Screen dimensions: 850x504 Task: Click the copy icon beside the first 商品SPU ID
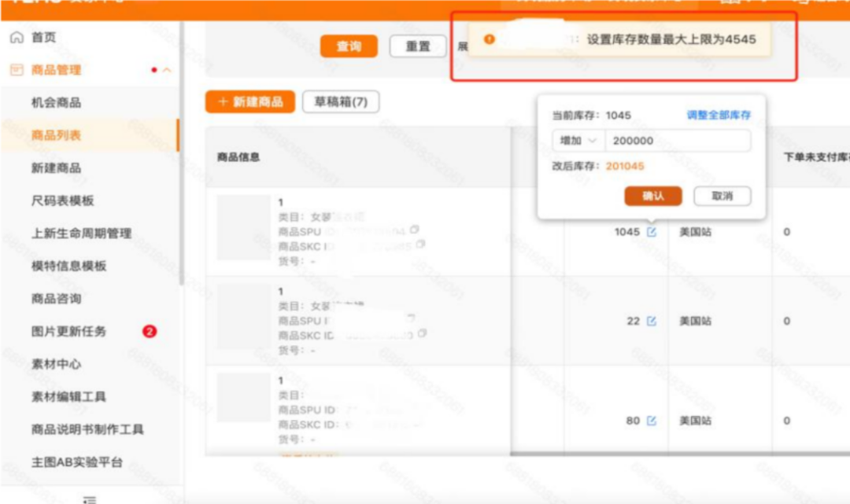415,231
